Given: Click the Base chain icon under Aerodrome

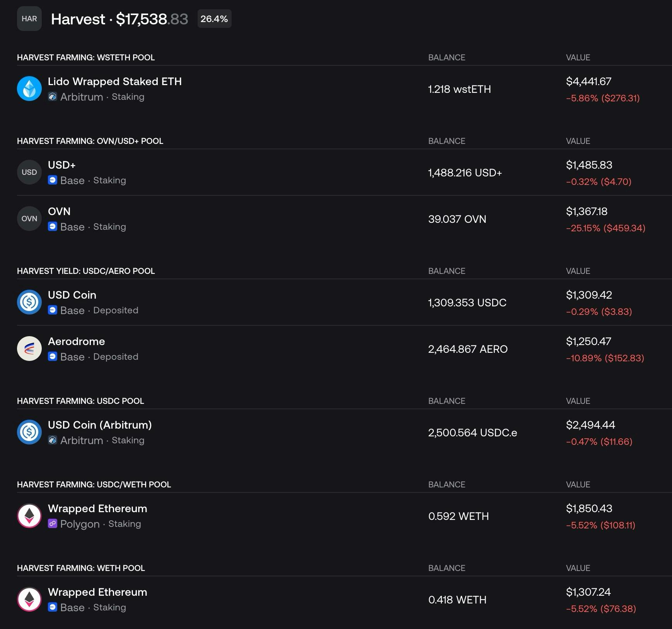Looking at the screenshot, I should pyautogui.click(x=53, y=357).
